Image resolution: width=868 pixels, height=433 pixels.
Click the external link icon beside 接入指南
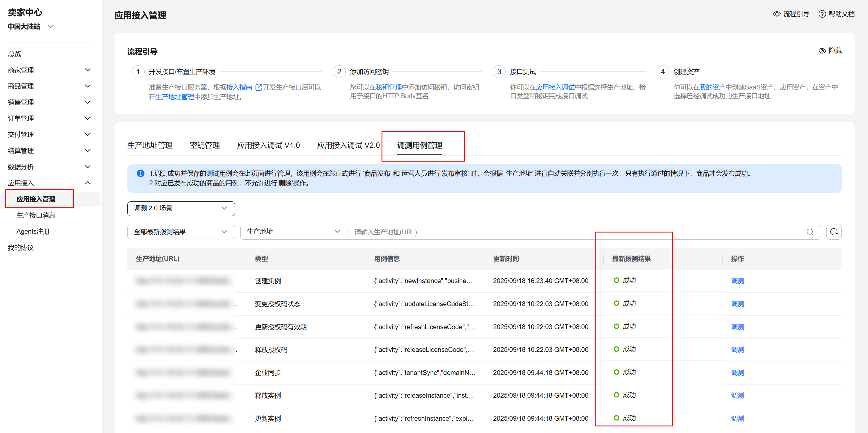pyautogui.click(x=258, y=87)
